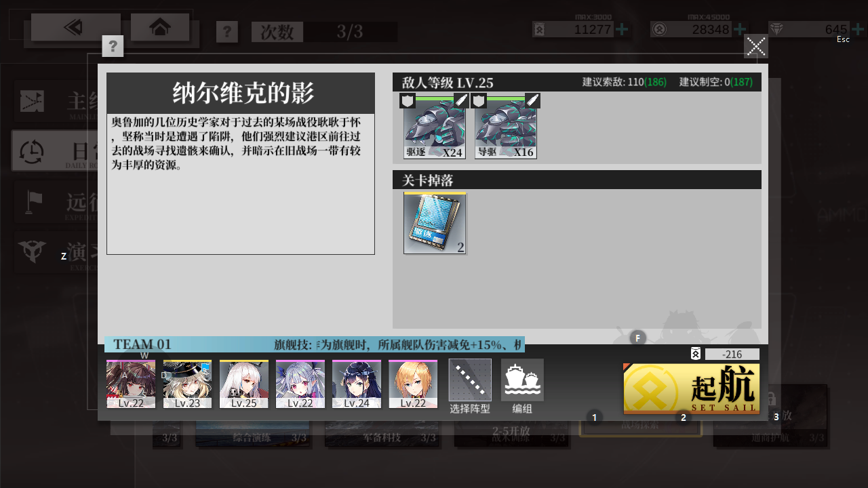Select the blonde Lv.22 ship portrait
This screenshot has height=488, width=868.
click(x=413, y=384)
